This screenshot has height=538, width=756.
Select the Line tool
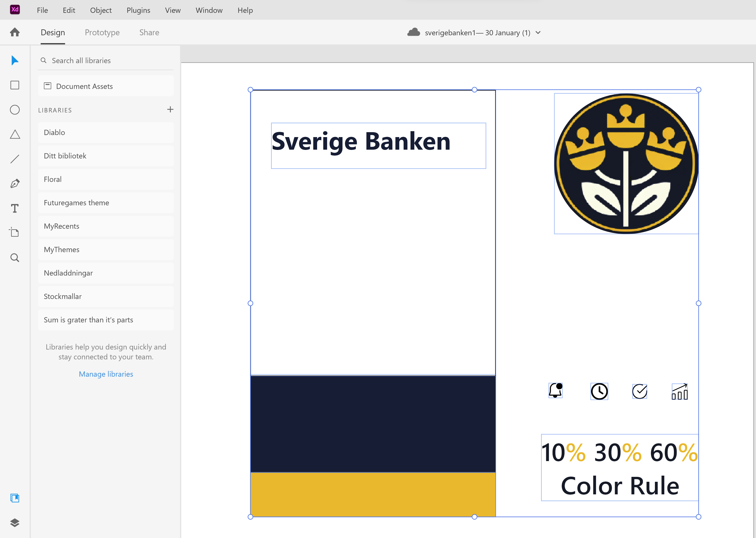(x=15, y=159)
